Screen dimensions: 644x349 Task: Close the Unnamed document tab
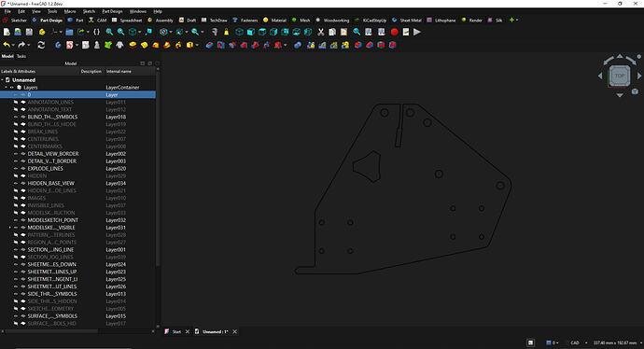[235, 332]
